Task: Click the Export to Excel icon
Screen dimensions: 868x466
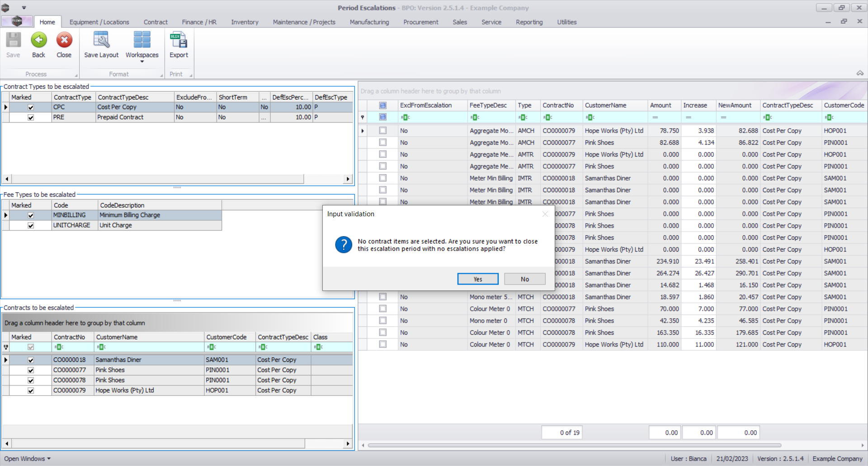Action: pos(179,41)
